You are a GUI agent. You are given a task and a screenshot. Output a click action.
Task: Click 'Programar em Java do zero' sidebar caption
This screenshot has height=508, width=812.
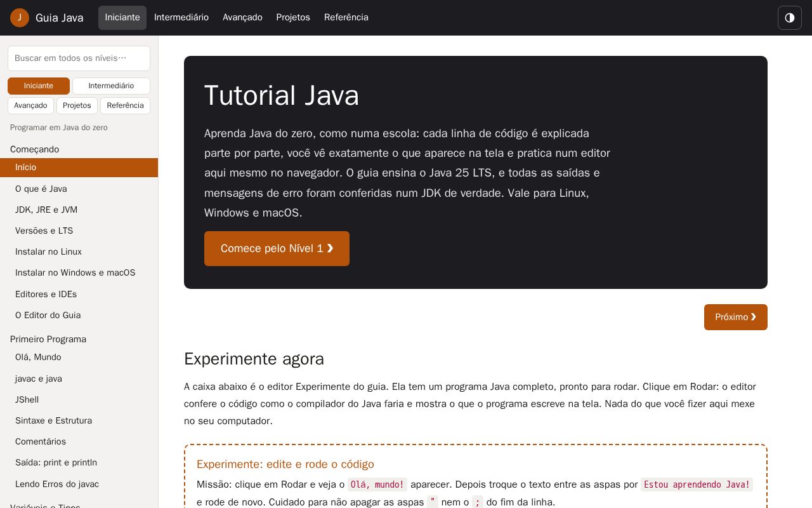59,128
